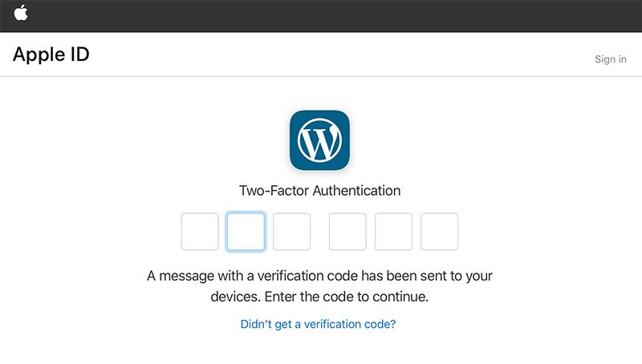Image resolution: width=642 pixels, height=364 pixels.
Task: Open the Sign in link
Action: [x=611, y=59]
